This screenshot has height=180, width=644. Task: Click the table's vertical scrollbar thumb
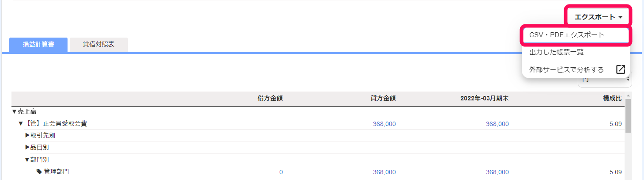point(628,115)
